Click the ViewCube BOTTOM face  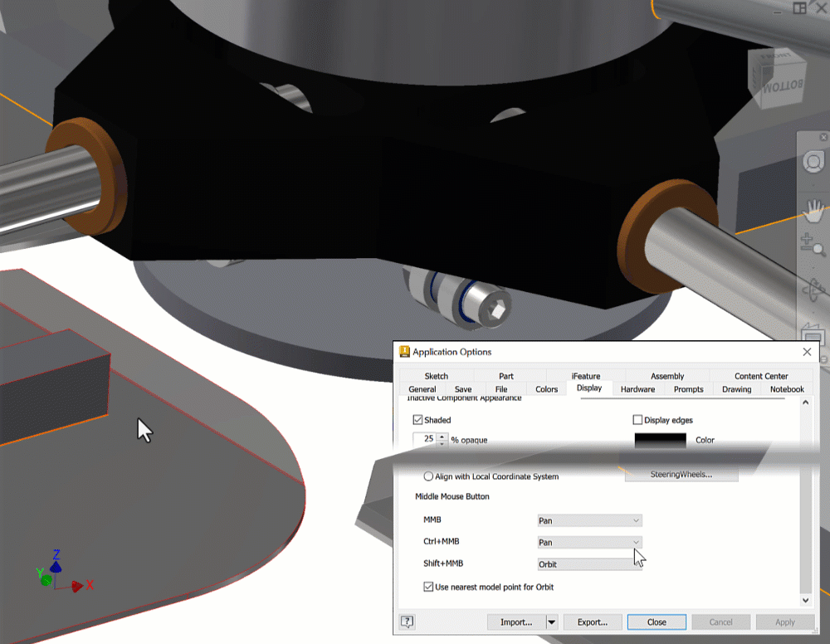pyautogui.click(x=783, y=85)
